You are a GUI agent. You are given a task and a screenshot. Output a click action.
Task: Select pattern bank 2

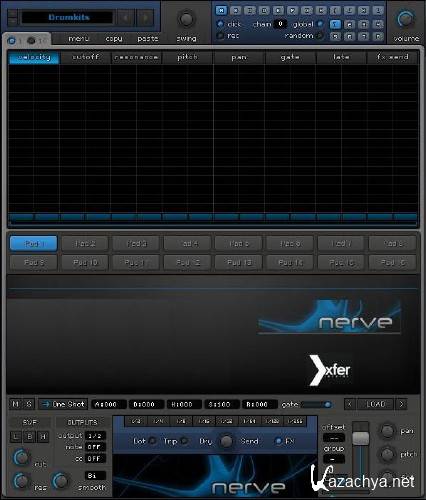pos(350,24)
